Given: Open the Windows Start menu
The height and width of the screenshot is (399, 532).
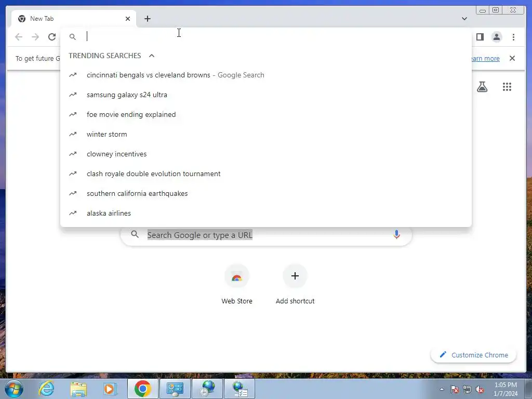Looking at the screenshot, I should point(14,389).
